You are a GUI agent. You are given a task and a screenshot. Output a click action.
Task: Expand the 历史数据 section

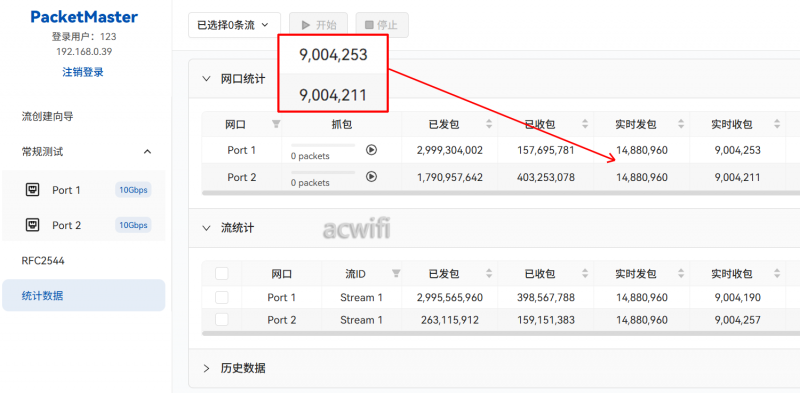[206, 368]
